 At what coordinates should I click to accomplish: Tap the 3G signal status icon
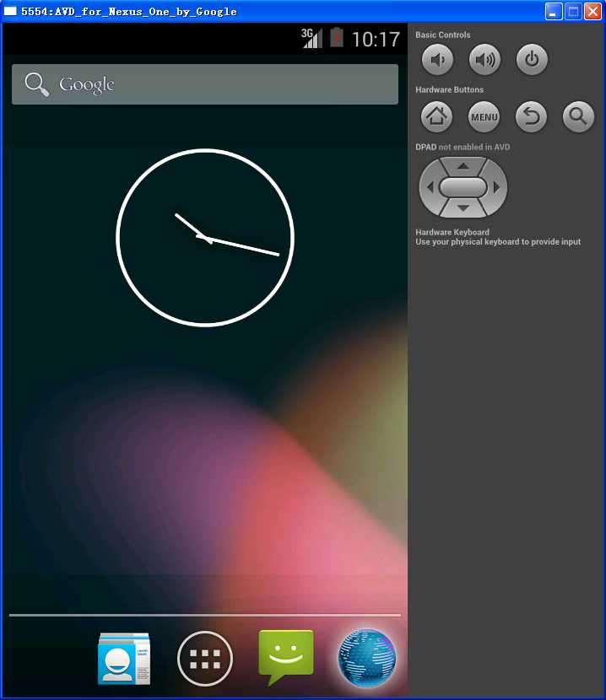[x=311, y=39]
